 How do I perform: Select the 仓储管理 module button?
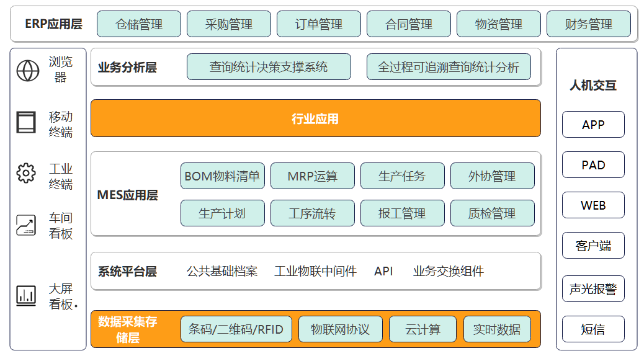pos(139,24)
